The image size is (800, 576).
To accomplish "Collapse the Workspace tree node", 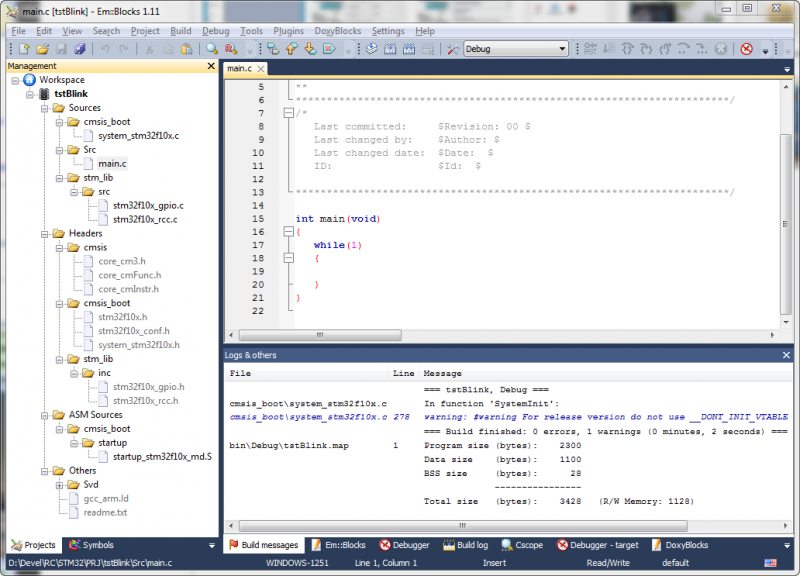I will point(15,80).
